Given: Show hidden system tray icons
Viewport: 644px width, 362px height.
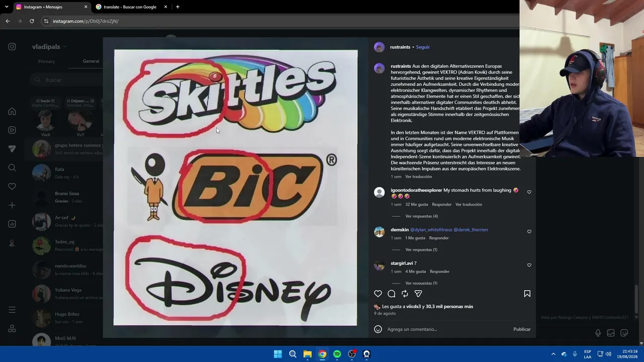Looking at the screenshot, I should tap(553, 354).
